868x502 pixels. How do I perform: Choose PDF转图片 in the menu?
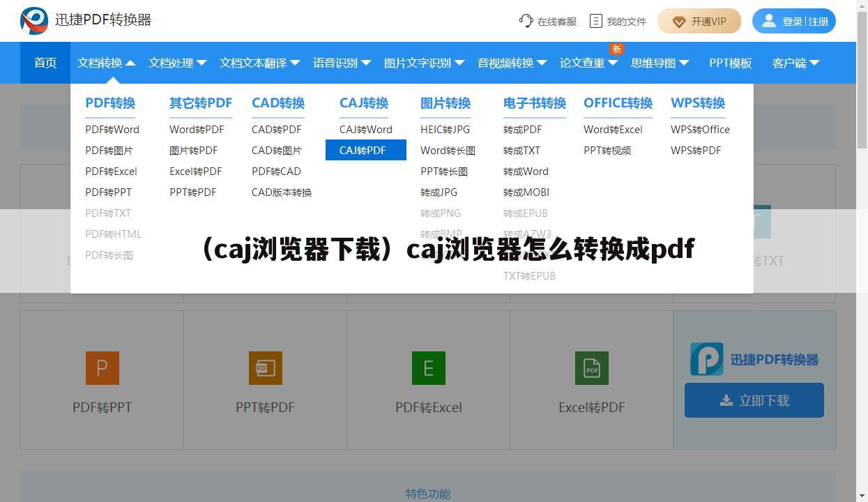[x=109, y=150]
